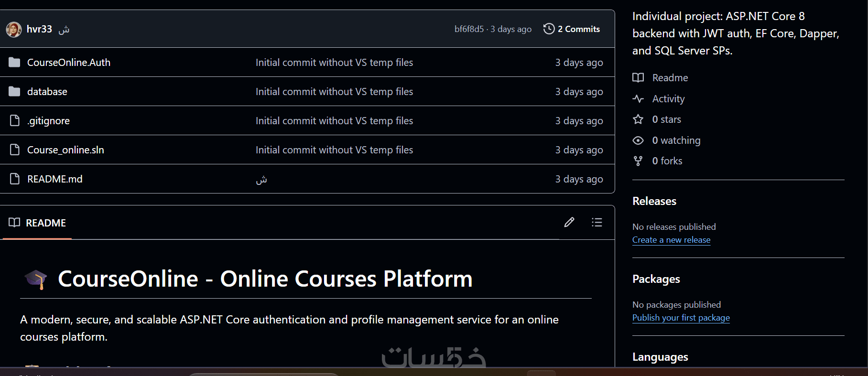
Task: Click the 3 days ago timestamp for database
Action: click(x=579, y=92)
